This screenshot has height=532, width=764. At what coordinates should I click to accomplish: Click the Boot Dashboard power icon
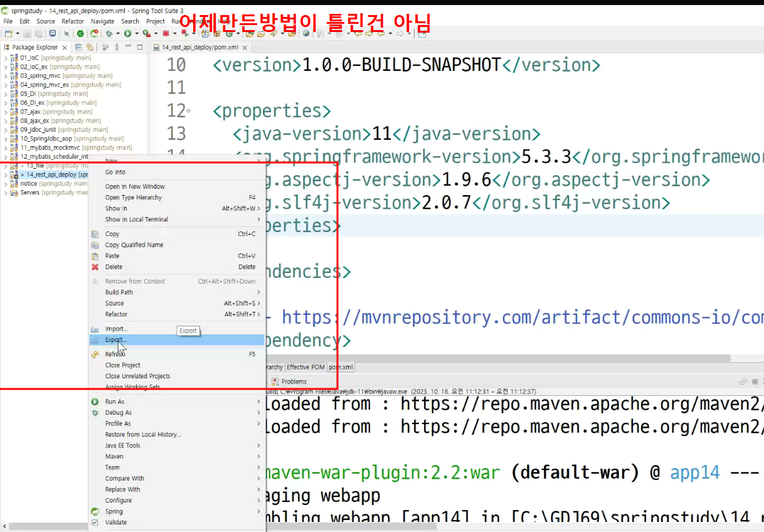(x=80, y=34)
